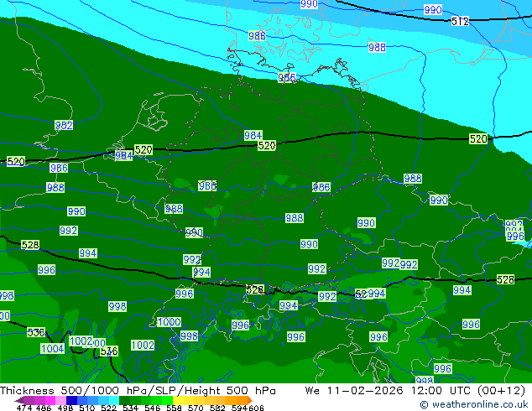The image size is (532, 411).
Task: Click the legend value 474
Action: tap(24, 408)
